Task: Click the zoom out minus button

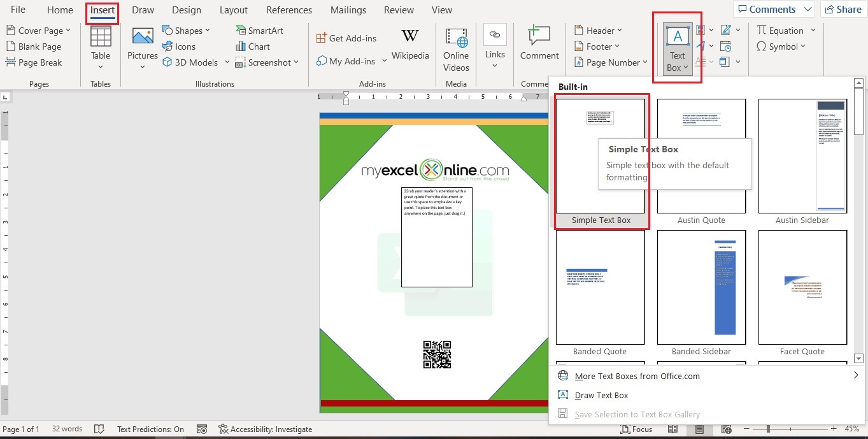Action: coord(747,429)
